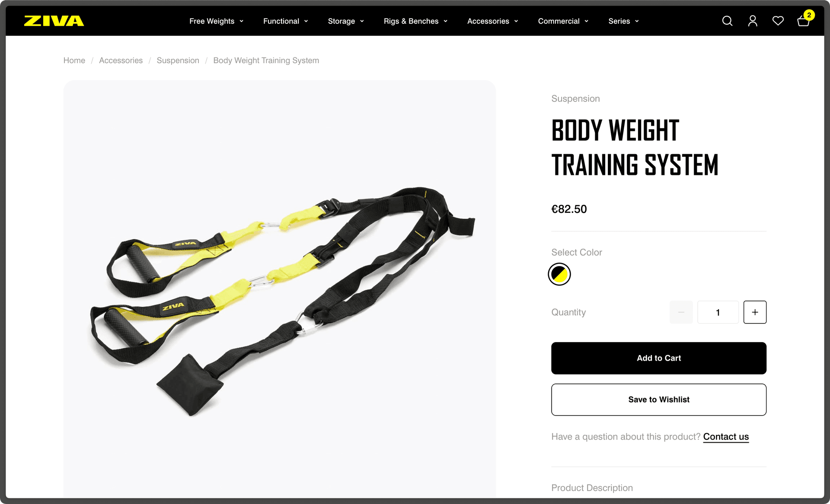Click the Save to Wishlist button
830x504 pixels.
click(x=659, y=399)
